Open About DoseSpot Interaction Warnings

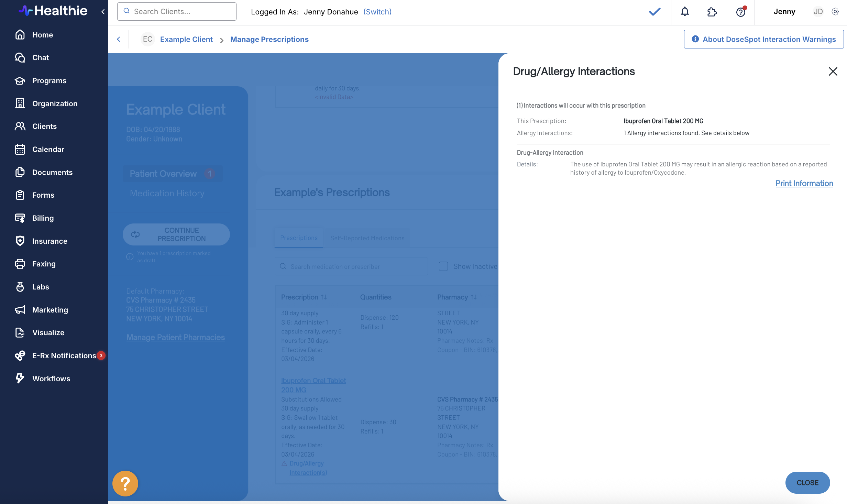click(x=763, y=39)
